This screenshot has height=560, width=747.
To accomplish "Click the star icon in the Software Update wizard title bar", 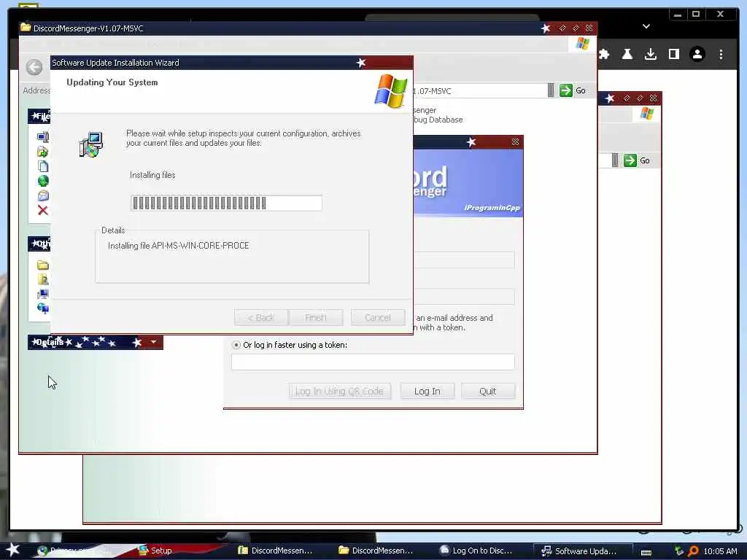I will click(x=361, y=63).
